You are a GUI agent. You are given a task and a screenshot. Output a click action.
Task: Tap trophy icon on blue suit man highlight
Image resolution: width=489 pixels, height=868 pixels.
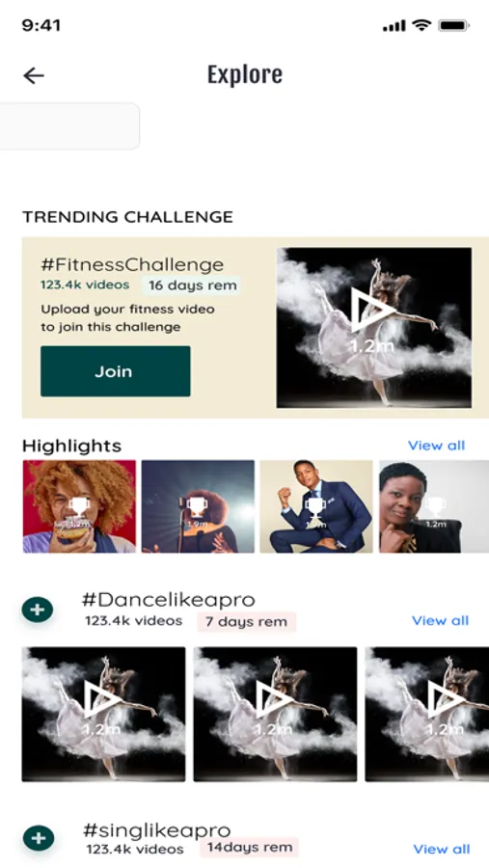(315, 504)
